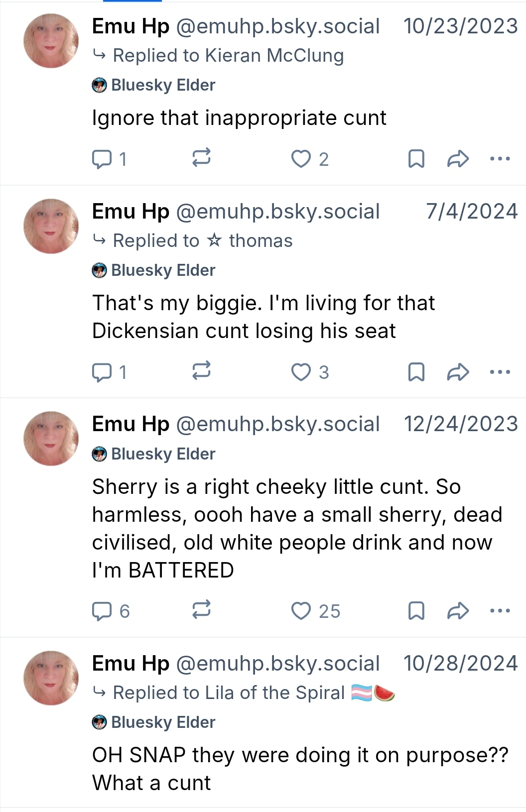Reply to the 10/23/2023 post

(x=102, y=159)
